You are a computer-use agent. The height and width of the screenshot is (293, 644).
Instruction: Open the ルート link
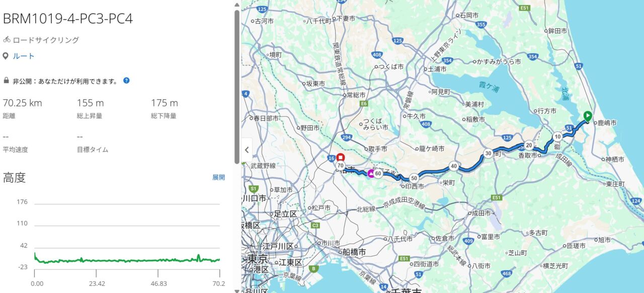(24, 56)
